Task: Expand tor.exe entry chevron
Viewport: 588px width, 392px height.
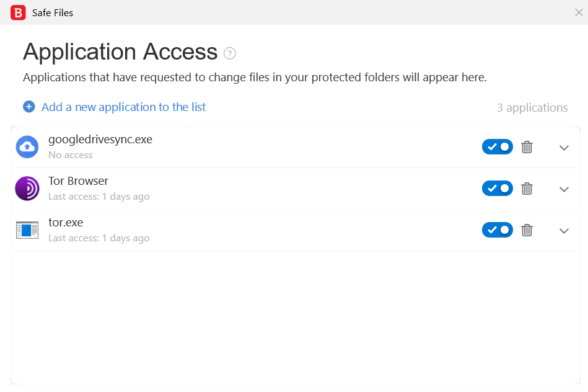Action: (x=564, y=231)
